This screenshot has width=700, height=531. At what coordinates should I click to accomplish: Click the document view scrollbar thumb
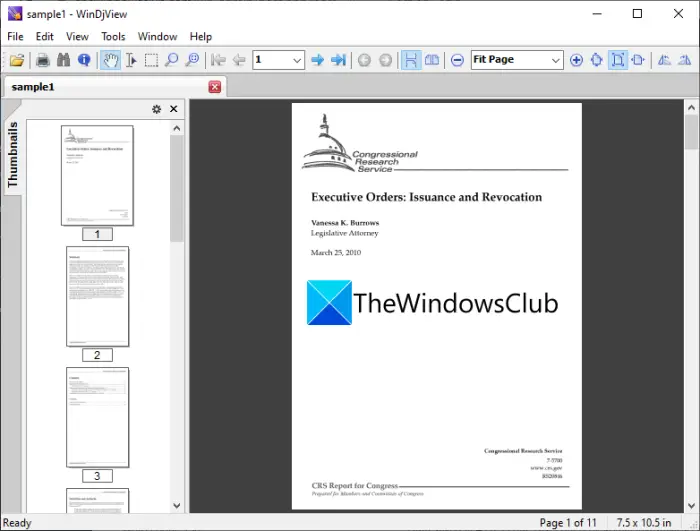pos(691,132)
